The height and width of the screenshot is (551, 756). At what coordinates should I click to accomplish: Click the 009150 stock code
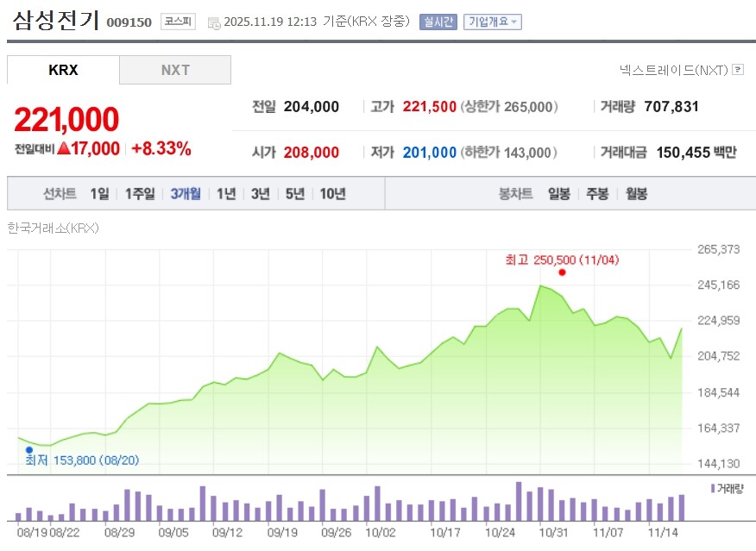coord(129,22)
